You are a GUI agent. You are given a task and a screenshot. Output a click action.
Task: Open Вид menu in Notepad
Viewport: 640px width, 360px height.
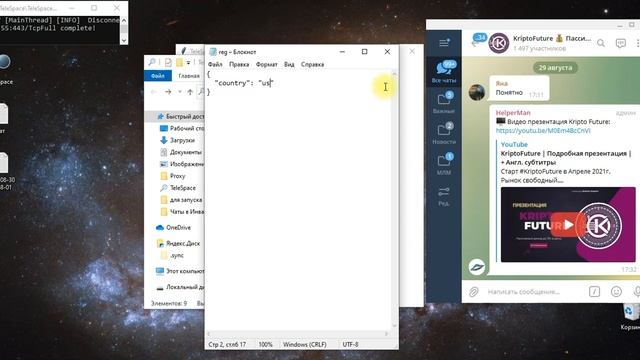pyautogui.click(x=289, y=64)
